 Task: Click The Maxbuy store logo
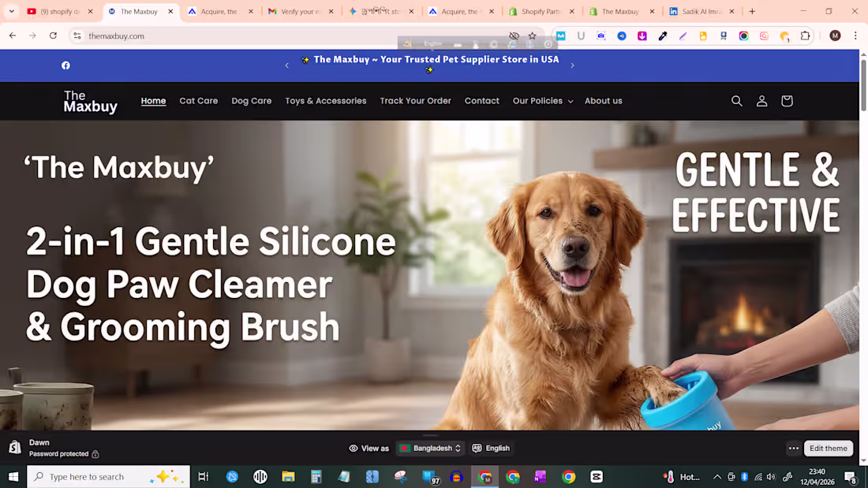[90, 101]
